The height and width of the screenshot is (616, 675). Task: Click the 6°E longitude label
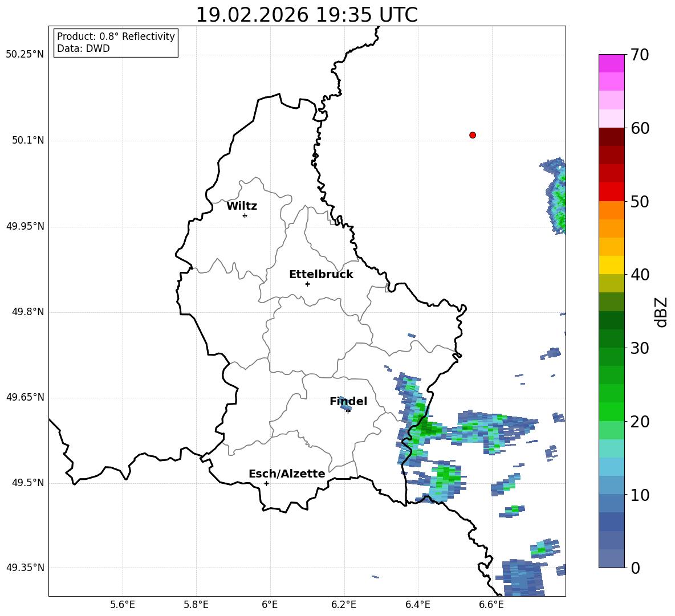(270, 605)
